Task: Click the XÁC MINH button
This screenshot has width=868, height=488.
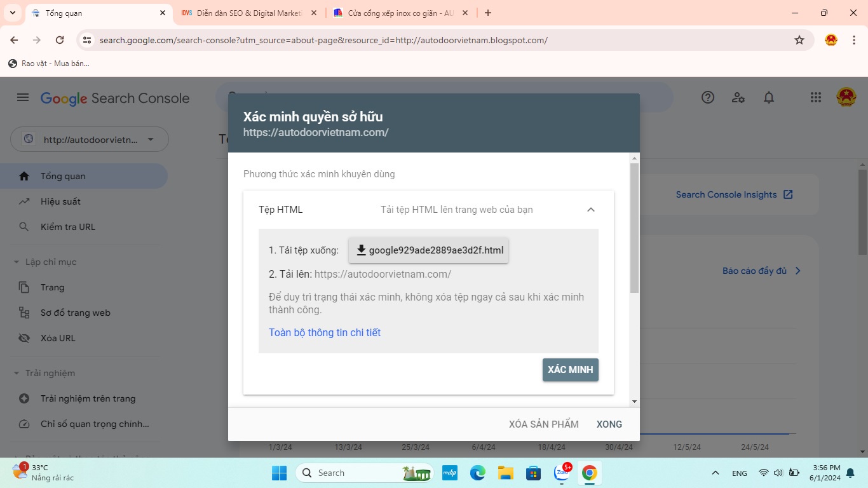Action: click(571, 370)
